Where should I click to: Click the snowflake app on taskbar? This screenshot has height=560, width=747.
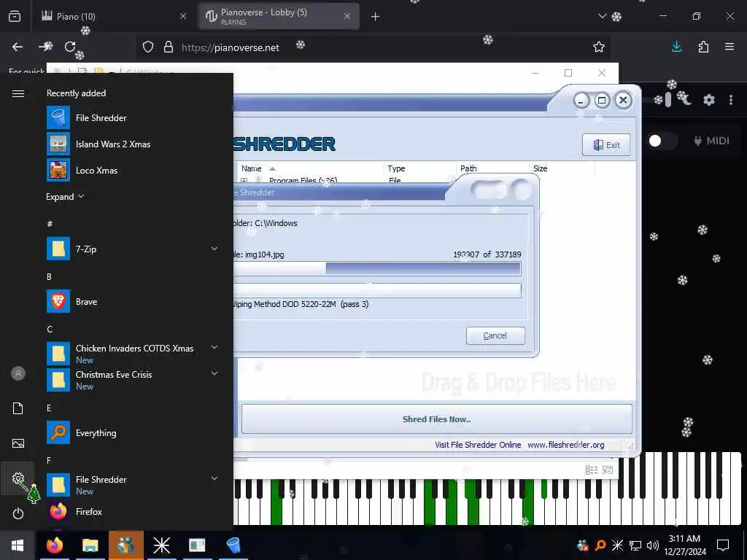click(161, 545)
